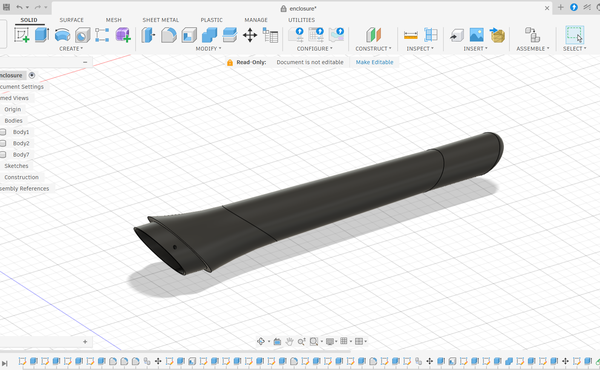Image resolution: width=600 pixels, height=370 pixels.
Task: Switch to the PLASTIC tab
Action: click(212, 20)
